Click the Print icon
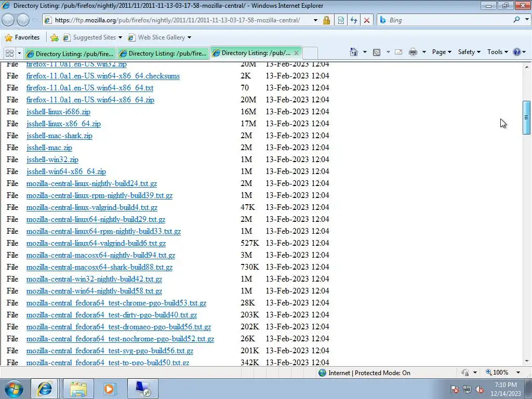Viewport: 532px width, 399px height. 413,52
